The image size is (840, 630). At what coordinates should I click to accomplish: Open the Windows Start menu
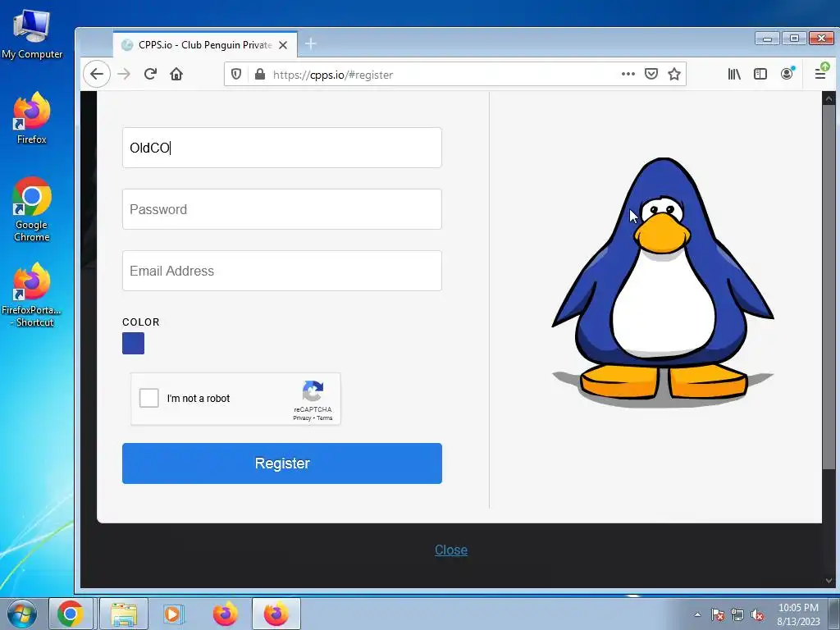[x=22, y=614]
